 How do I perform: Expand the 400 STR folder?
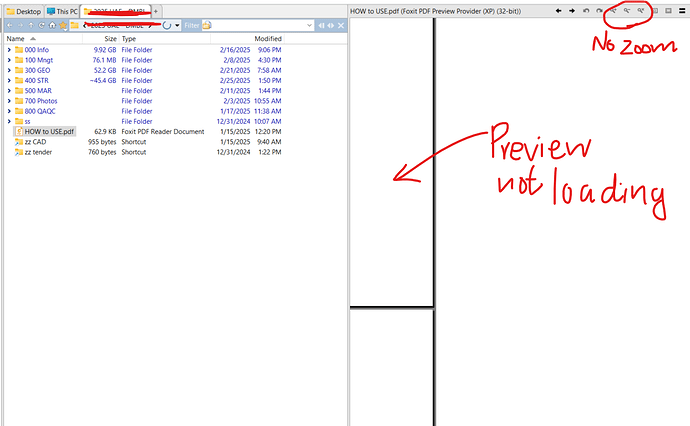[x=9, y=81]
